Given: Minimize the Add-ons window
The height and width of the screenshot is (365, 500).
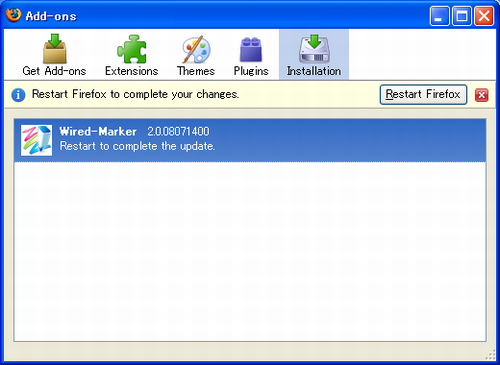Looking at the screenshot, I should tap(440, 16).
